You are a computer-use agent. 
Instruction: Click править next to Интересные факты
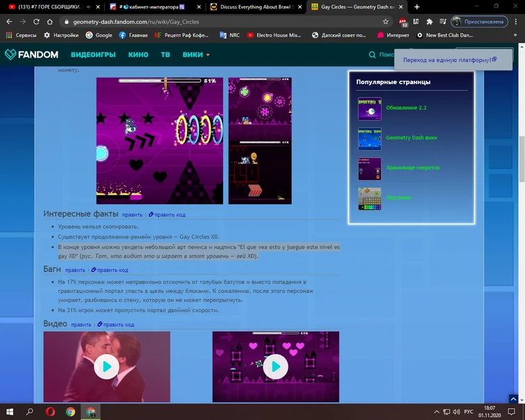pos(132,215)
